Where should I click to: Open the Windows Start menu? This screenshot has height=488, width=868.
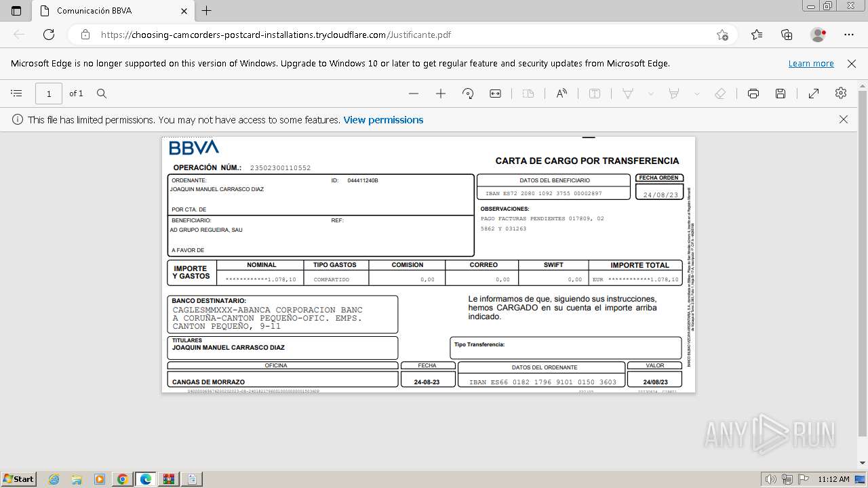[19, 479]
